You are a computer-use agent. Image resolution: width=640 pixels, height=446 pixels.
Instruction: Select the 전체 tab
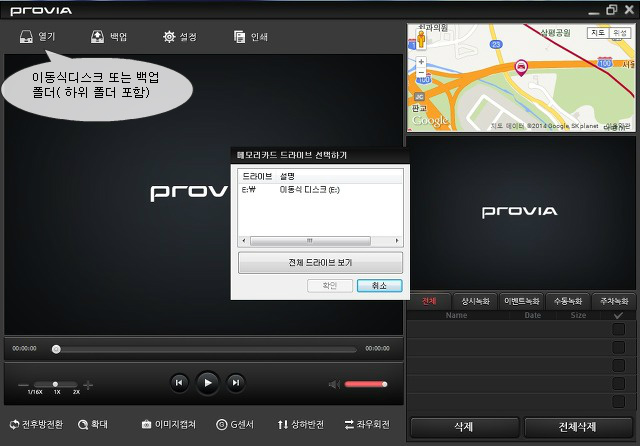click(x=429, y=302)
